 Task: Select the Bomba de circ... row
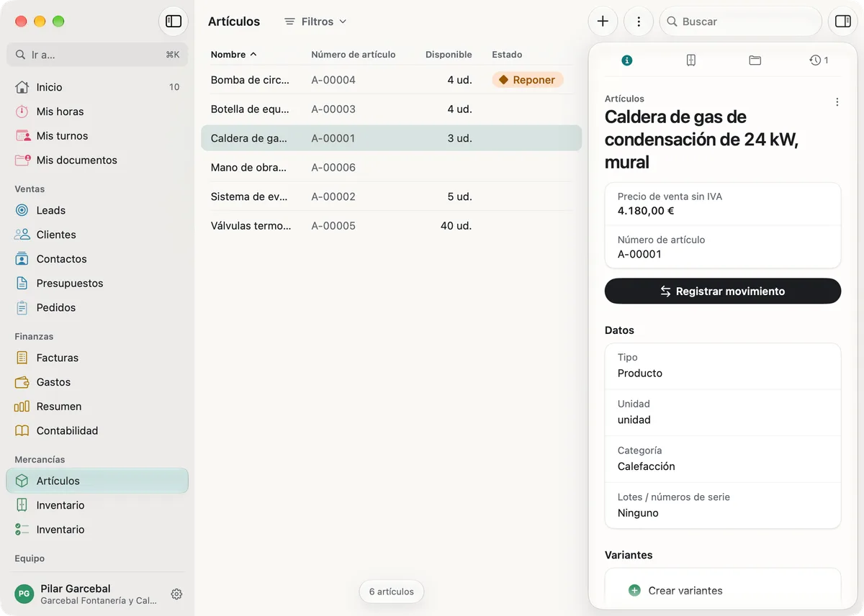pos(391,80)
